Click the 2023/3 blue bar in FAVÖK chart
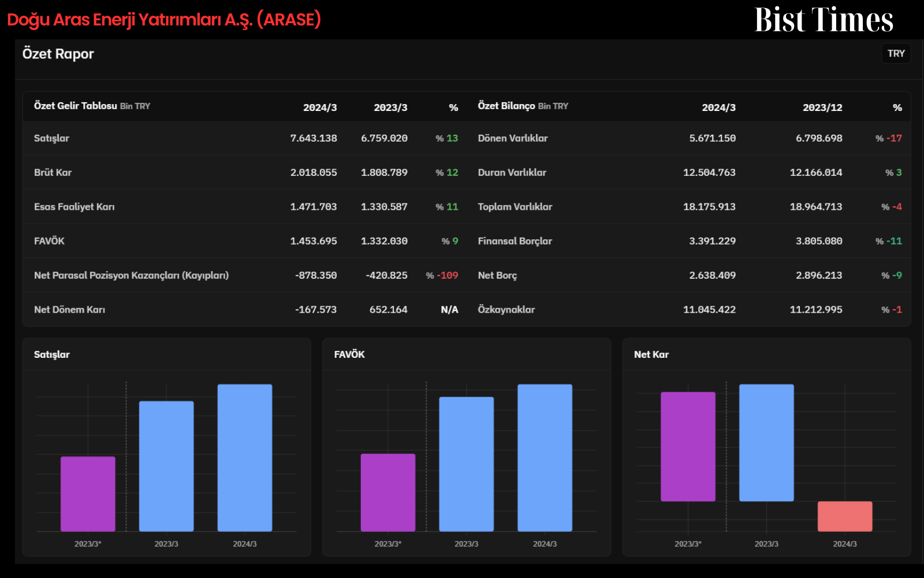924x578 pixels. click(467, 464)
